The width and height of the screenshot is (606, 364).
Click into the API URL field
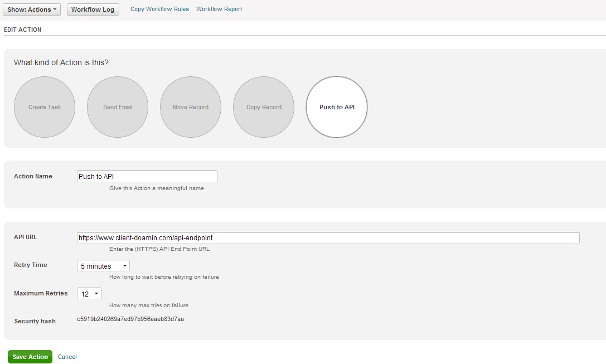[328, 237]
